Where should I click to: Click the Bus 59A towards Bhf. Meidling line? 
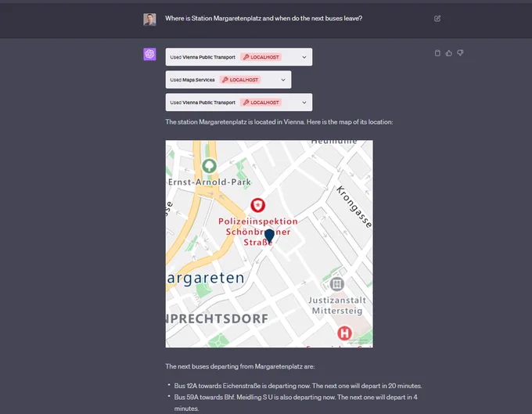pyautogui.click(x=296, y=403)
